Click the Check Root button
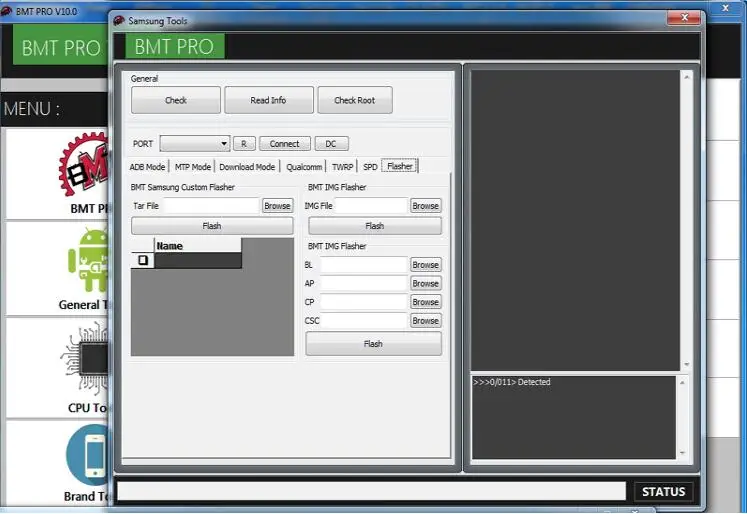747x514 pixels. (x=355, y=100)
